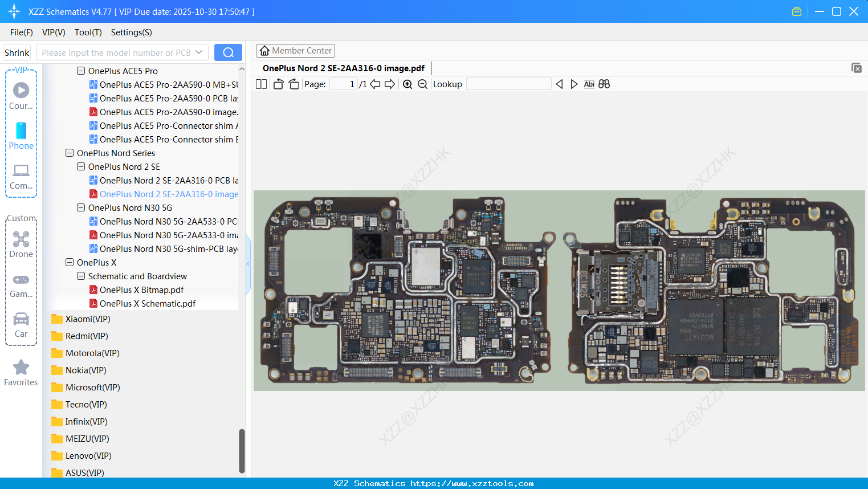Activate the Abi text selection tool
This screenshot has height=489, width=868.
pyautogui.click(x=589, y=84)
